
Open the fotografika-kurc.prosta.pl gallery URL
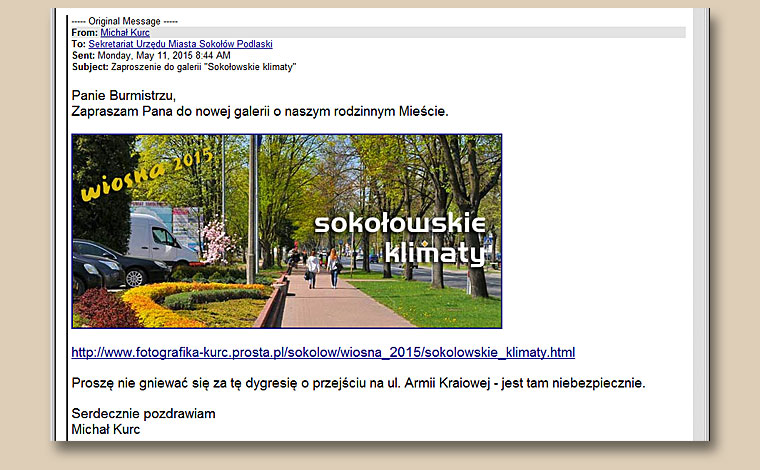click(323, 352)
